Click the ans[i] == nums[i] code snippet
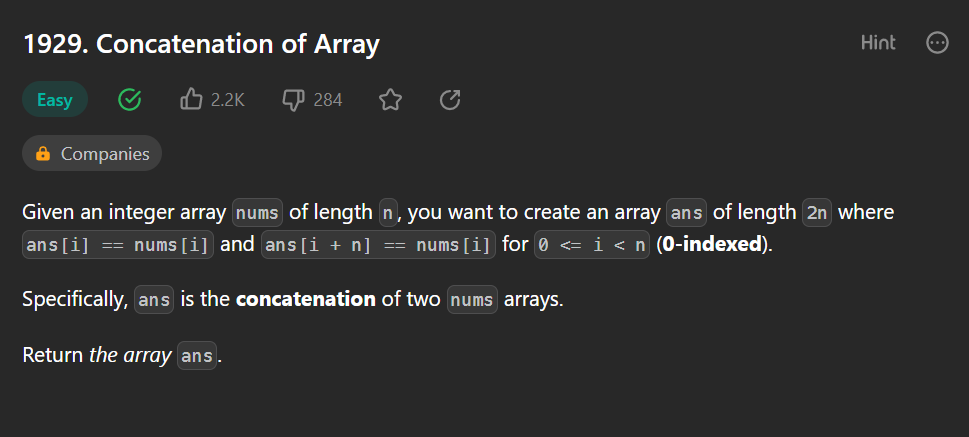The image size is (969, 437). (118, 245)
